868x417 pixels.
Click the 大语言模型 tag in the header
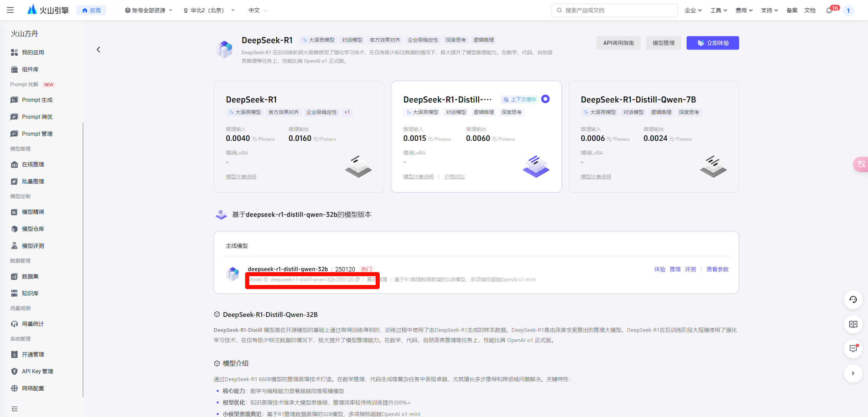pyautogui.click(x=318, y=40)
